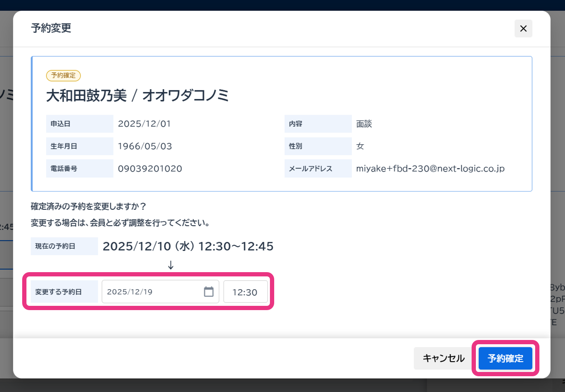Click the yellow 予約確定 status badge
Image resolution: width=565 pixels, height=392 pixels.
pyautogui.click(x=63, y=75)
